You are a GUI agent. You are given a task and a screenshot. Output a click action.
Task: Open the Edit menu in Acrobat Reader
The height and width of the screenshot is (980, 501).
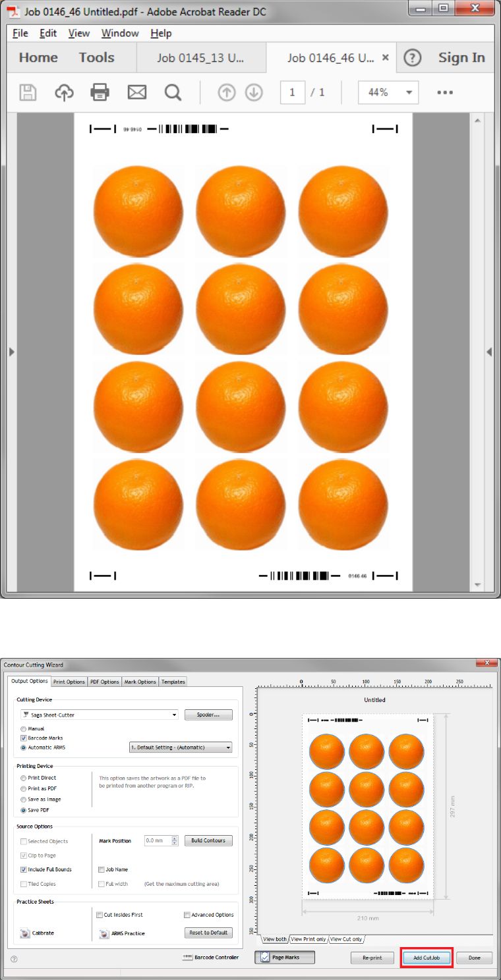(48, 33)
